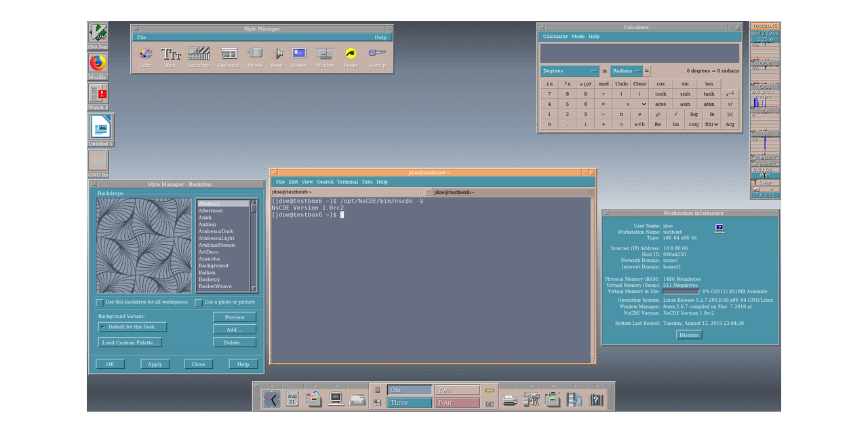Expand the Degrees unit dropdown in Calculator
Viewport: 868px width, 434px height.
[570, 71]
